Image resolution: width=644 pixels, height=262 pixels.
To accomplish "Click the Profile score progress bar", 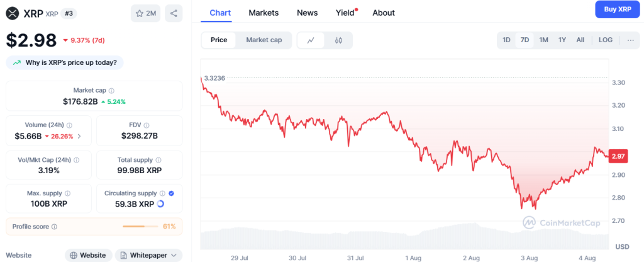I will 141,227.
